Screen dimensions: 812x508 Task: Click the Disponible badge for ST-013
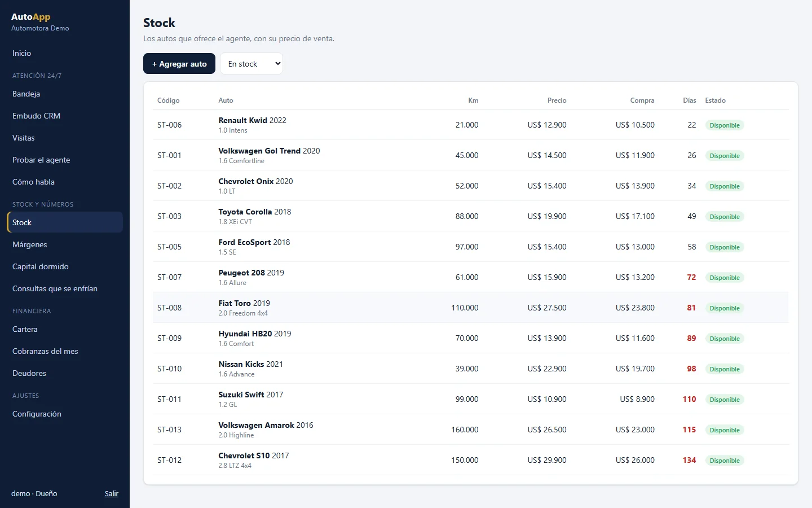point(725,430)
